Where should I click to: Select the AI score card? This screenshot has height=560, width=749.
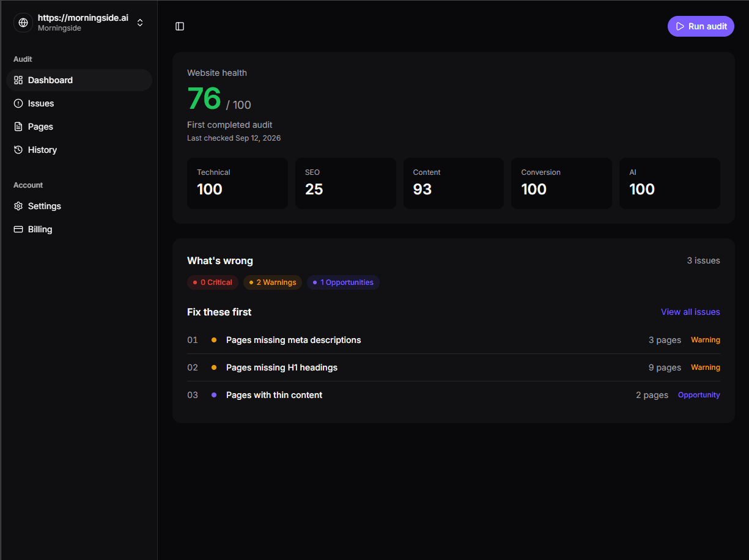pyautogui.click(x=670, y=183)
